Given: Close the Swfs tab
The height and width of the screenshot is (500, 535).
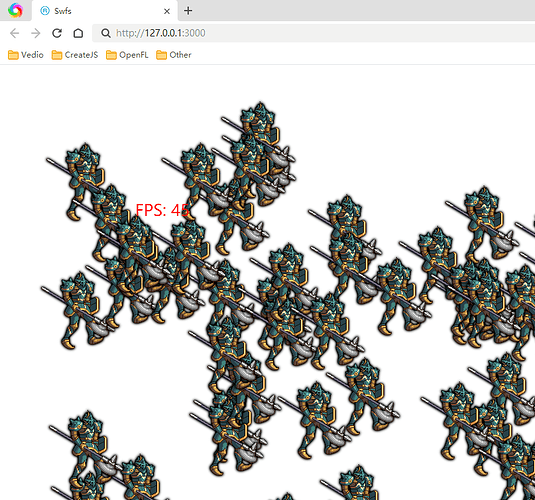Looking at the screenshot, I should point(167,11).
